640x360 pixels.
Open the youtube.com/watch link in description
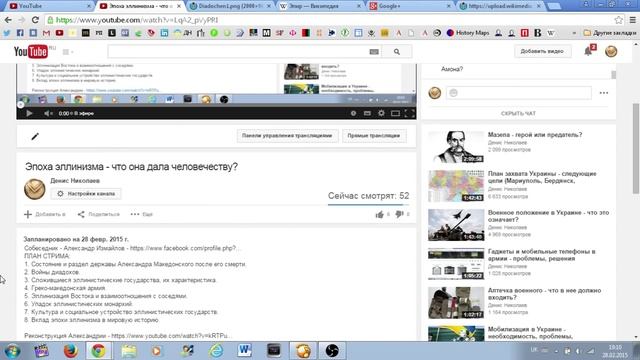(x=171, y=336)
